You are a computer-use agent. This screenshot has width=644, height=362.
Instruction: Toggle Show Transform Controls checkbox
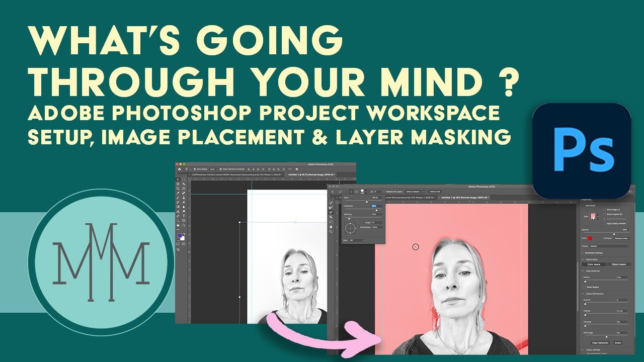point(221,169)
